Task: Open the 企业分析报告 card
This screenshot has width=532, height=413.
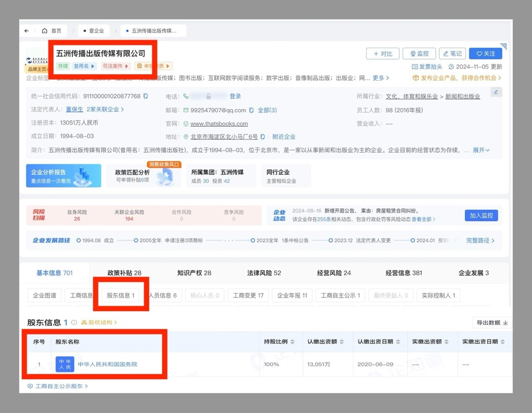Action: pos(64,175)
